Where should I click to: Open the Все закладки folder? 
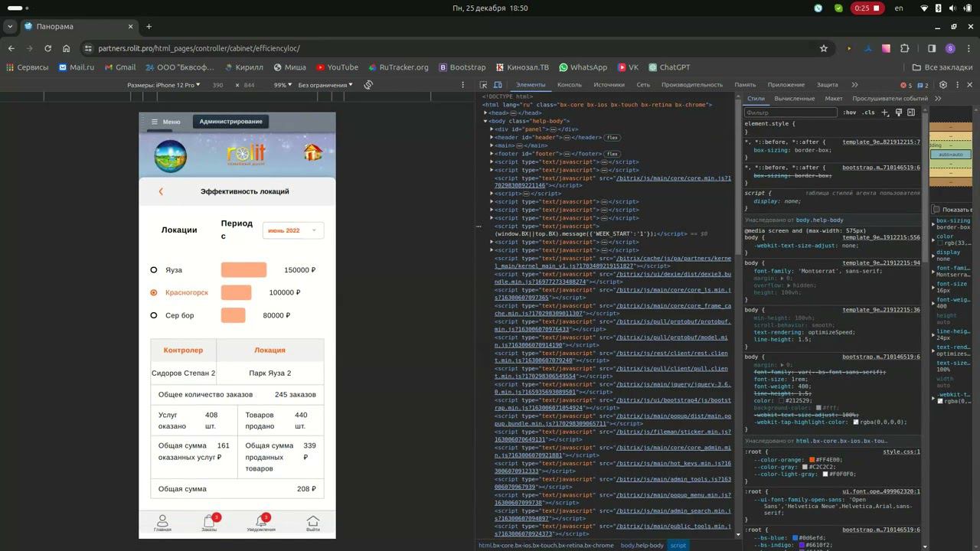tap(942, 67)
